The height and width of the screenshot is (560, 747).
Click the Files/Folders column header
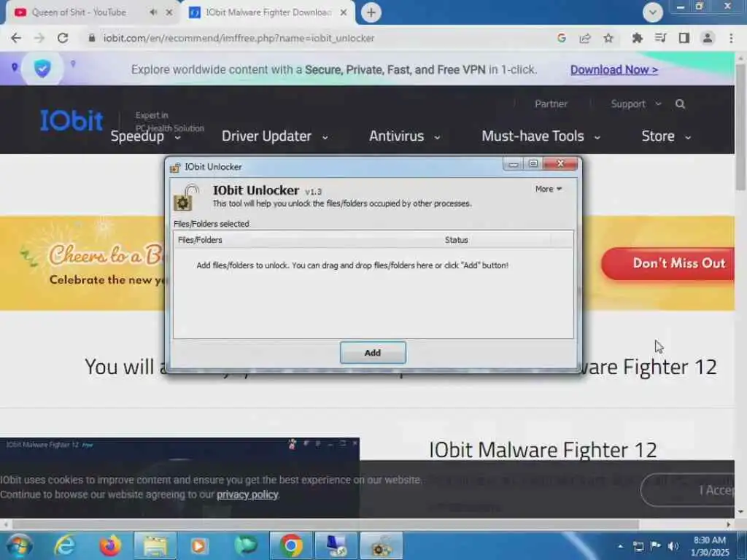tap(309, 240)
